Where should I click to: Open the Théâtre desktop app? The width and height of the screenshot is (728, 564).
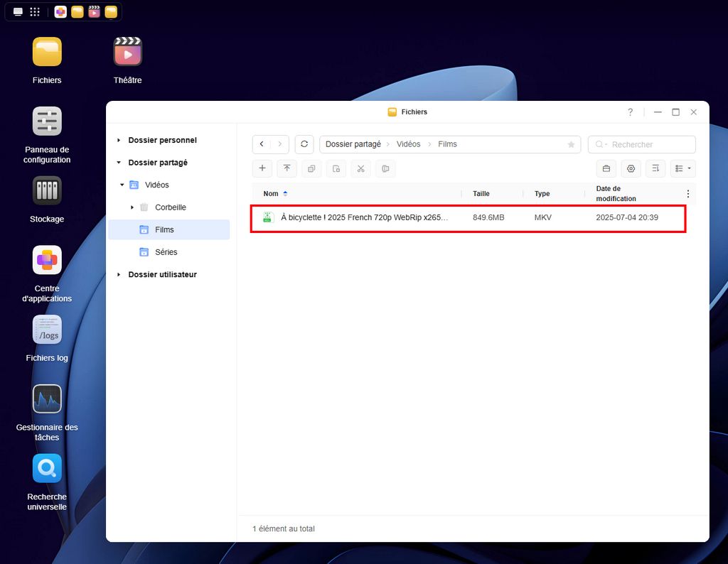(x=127, y=53)
